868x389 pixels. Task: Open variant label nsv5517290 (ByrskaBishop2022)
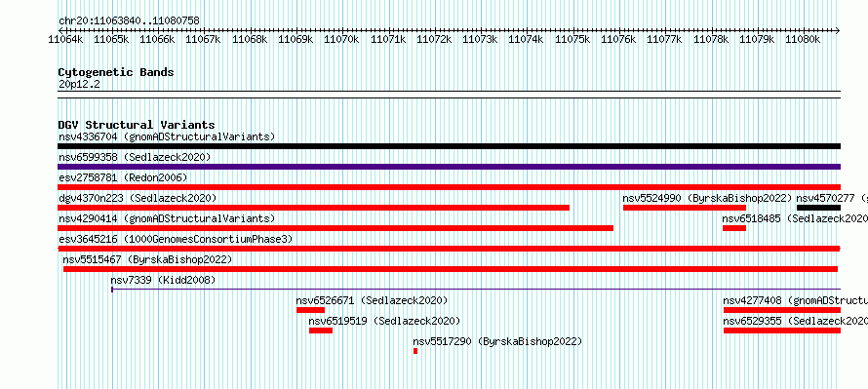point(497,341)
